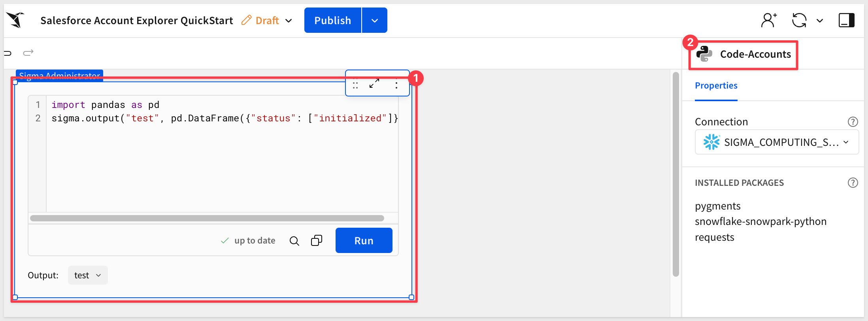Viewport: 868px width, 321px height.
Task: Run the Python code
Action: pos(364,240)
